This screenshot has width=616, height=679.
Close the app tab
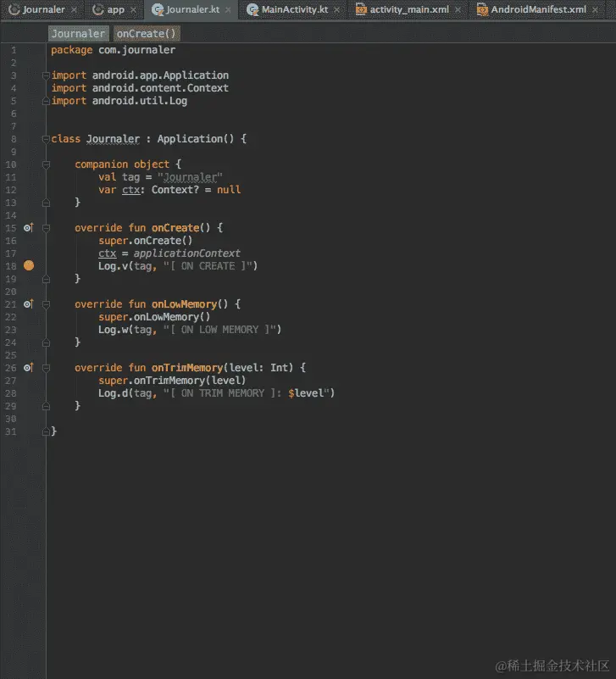point(134,9)
